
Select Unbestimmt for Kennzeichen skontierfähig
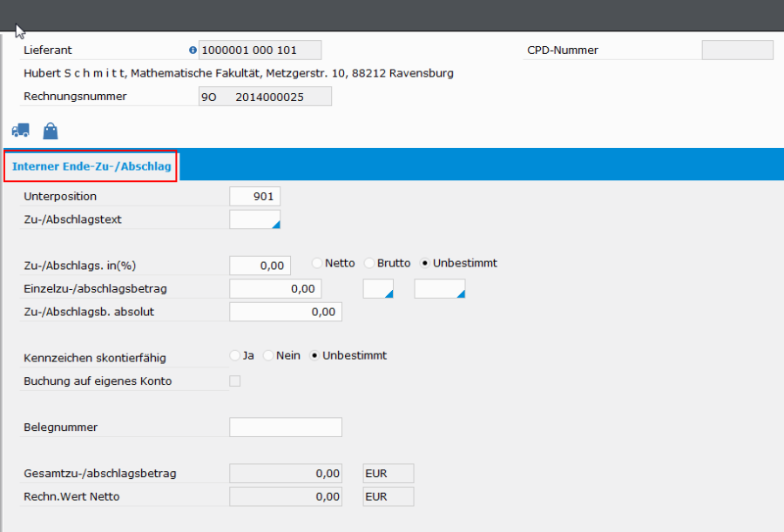click(314, 355)
